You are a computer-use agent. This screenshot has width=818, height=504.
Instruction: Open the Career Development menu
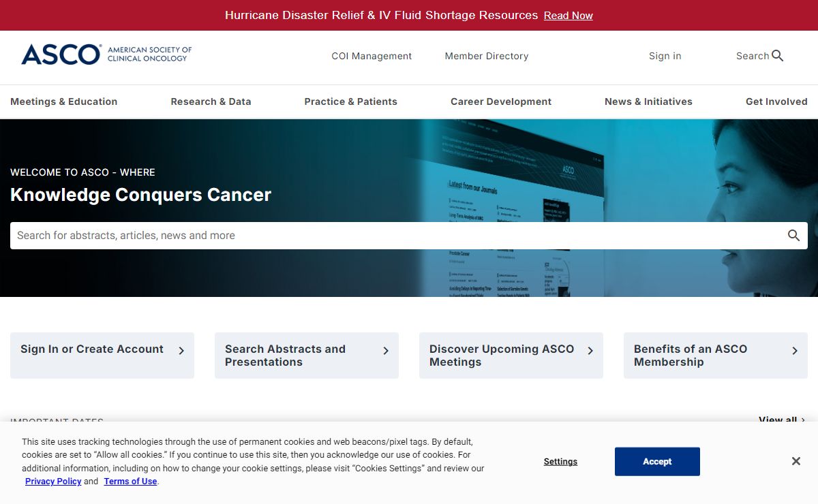point(501,101)
